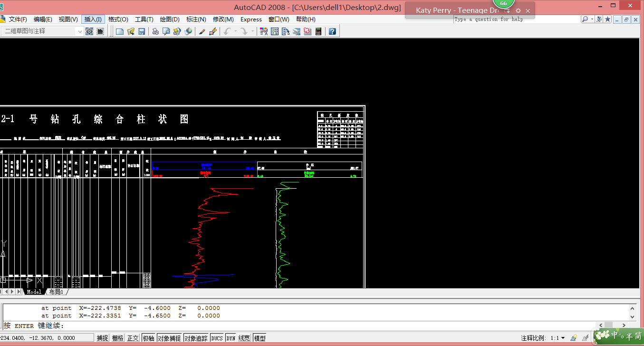Open the Markup Set Manager icon
This screenshot has width=644, height=346.
pos(307,31)
